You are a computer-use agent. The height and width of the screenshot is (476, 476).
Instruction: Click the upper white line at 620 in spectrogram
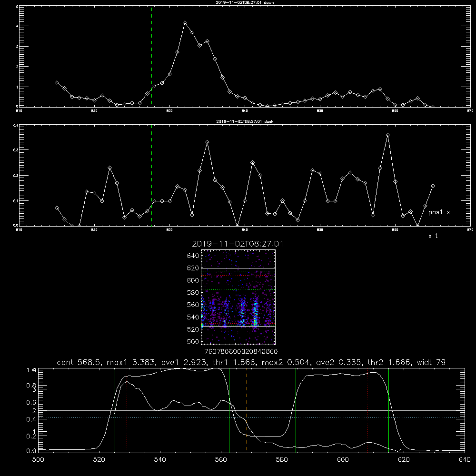pos(238,268)
